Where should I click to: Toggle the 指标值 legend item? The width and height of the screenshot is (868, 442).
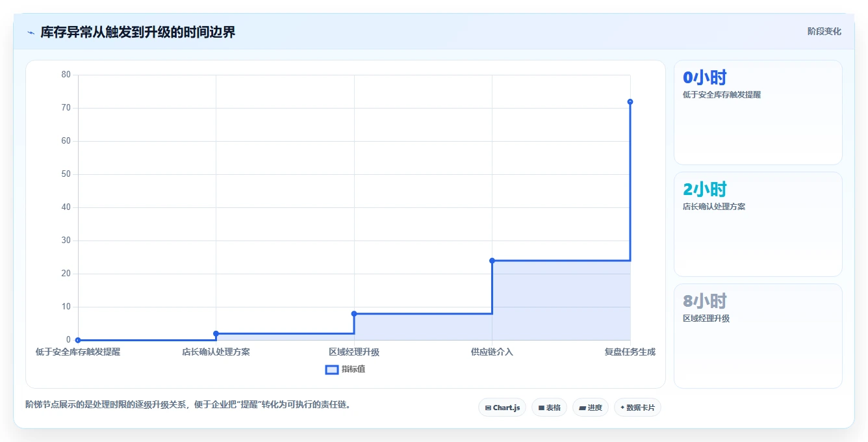(346, 369)
